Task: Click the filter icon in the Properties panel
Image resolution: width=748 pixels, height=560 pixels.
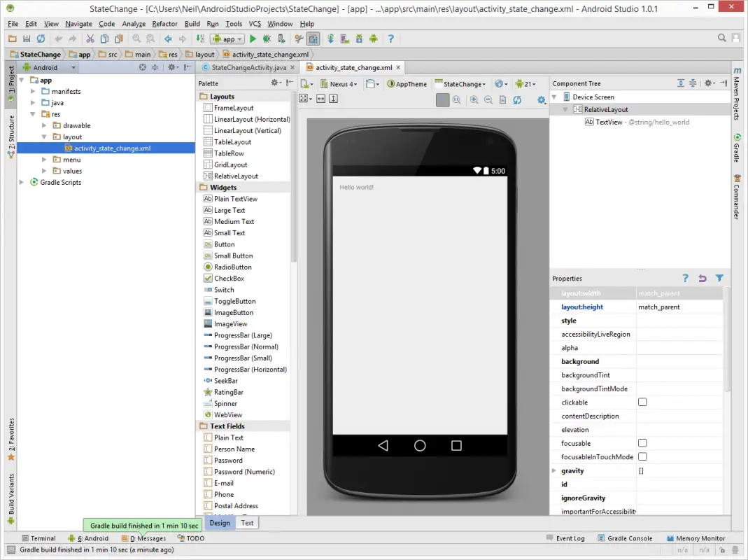Action: [x=719, y=279]
